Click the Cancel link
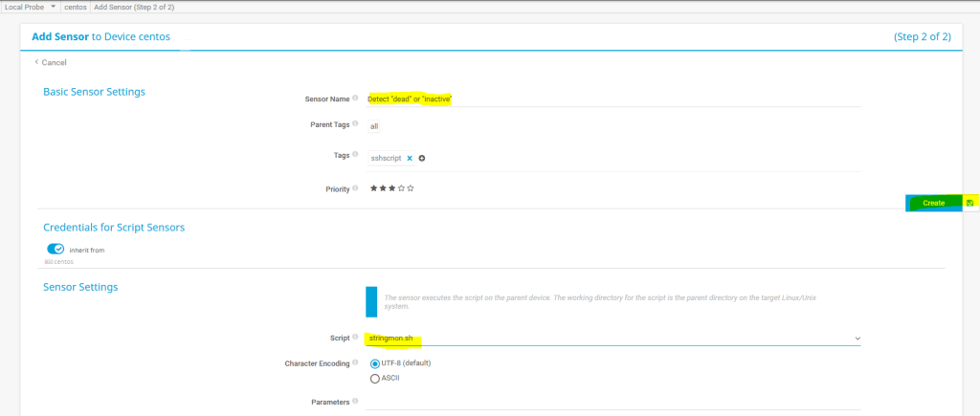 [x=54, y=62]
